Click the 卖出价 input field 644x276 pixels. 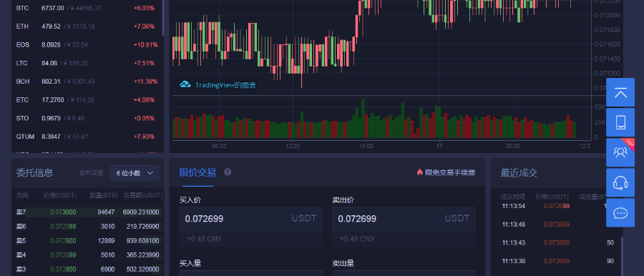click(x=404, y=219)
